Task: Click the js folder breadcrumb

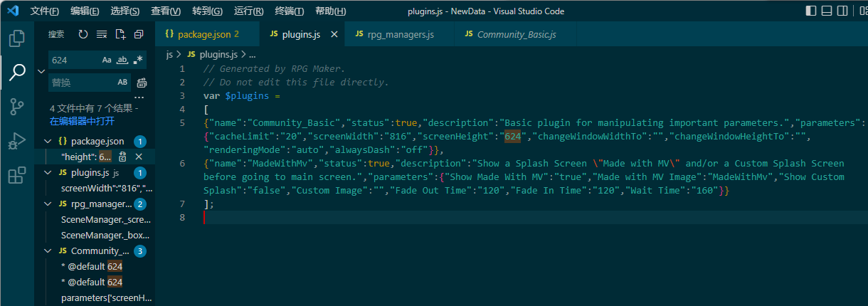Action: (169, 54)
